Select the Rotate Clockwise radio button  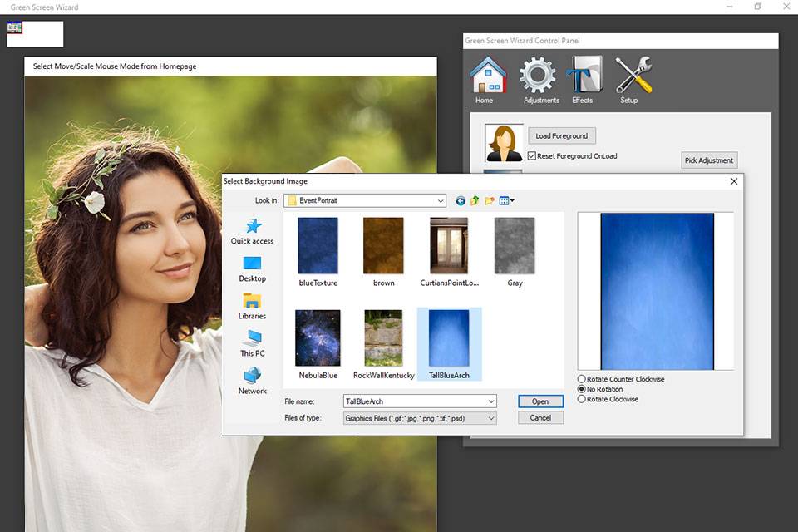coord(582,399)
